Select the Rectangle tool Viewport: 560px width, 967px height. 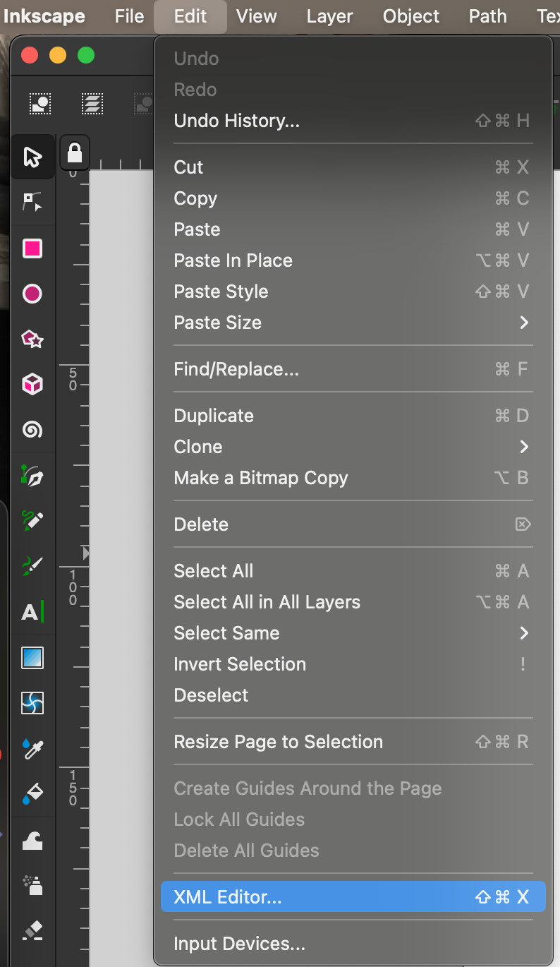tap(32, 248)
